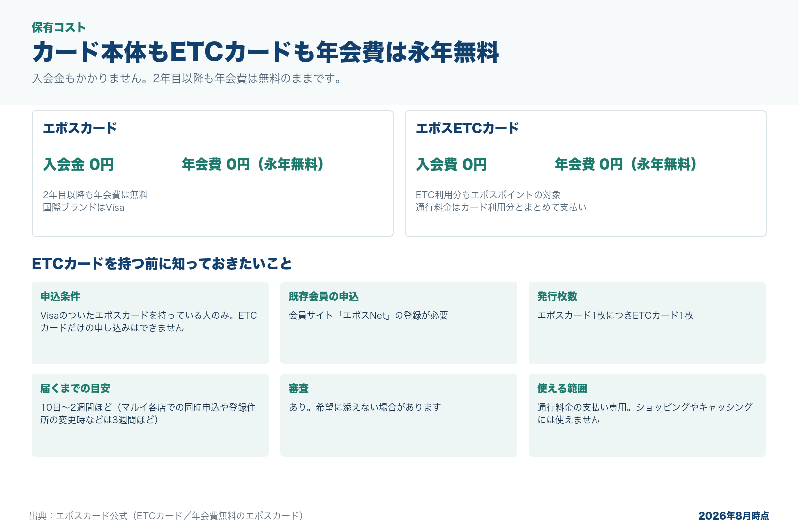Image resolution: width=798 pixels, height=532 pixels.
Task: Click 通行料金はカード利用分とまとめて支払い
Action: (x=501, y=207)
